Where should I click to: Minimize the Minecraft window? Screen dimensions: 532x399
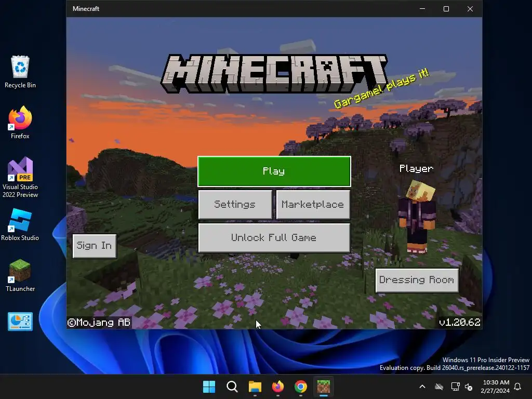coord(422,9)
